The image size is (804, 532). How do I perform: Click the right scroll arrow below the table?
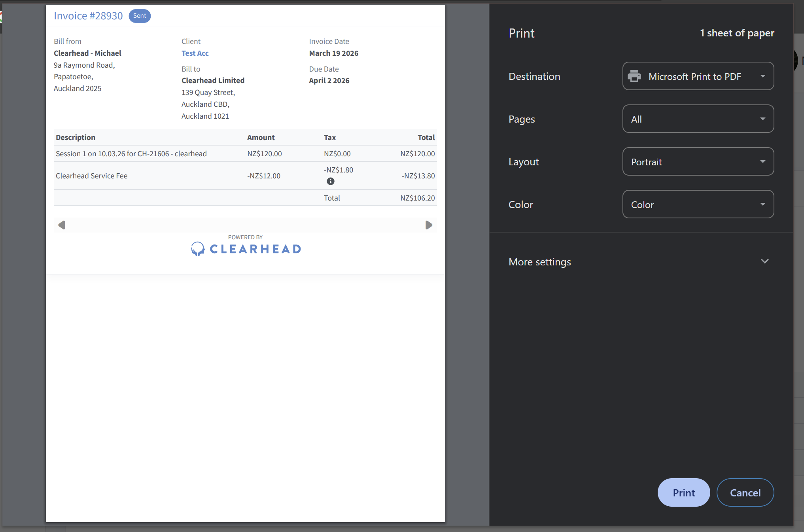pyautogui.click(x=429, y=225)
